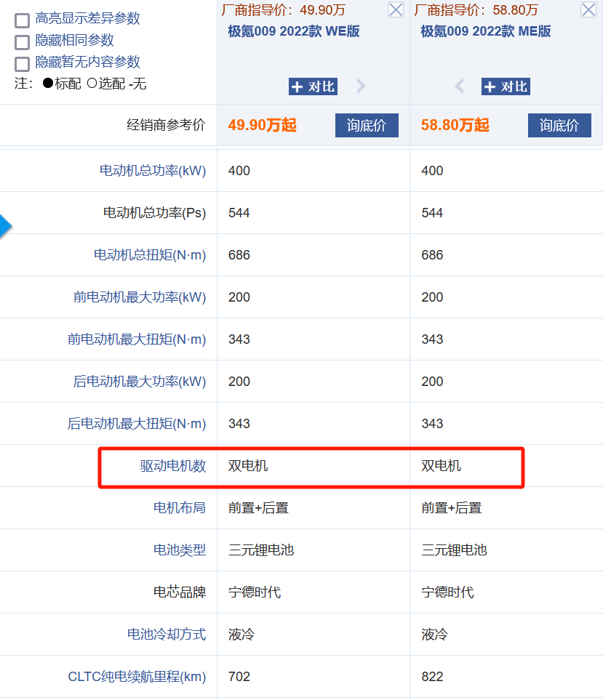Add WE版 to comparison with 对比 button

tap(313, 87)
